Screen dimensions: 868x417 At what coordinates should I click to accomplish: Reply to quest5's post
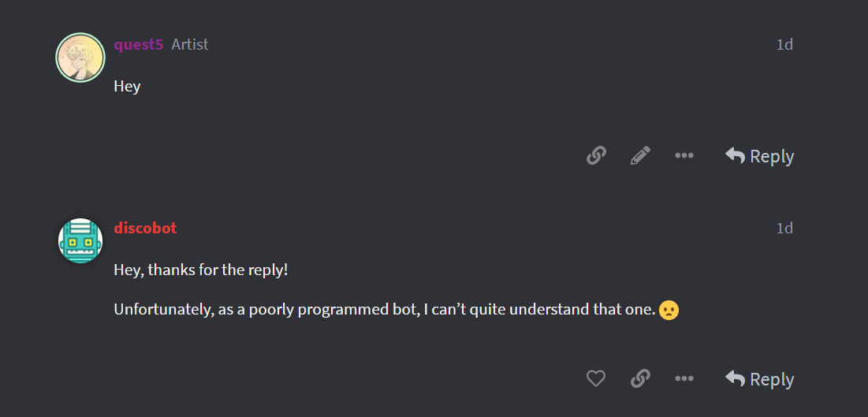(759, 156)
